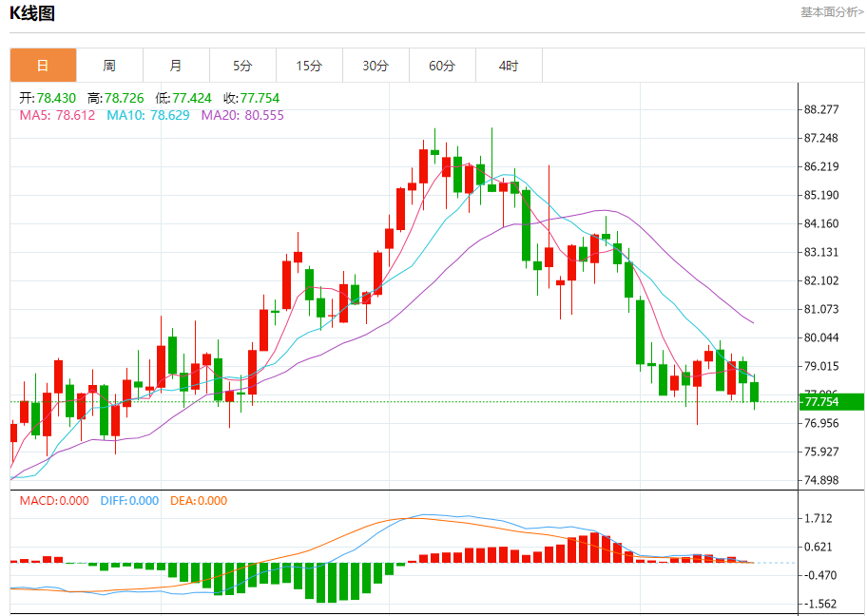Switch to the 月 monthly tab
This screenshot has height=616, width=867.
[x=176, y=66]
